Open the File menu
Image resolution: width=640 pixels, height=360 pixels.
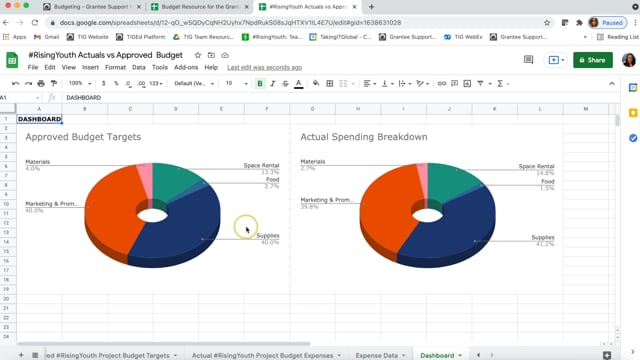(33, 67)
